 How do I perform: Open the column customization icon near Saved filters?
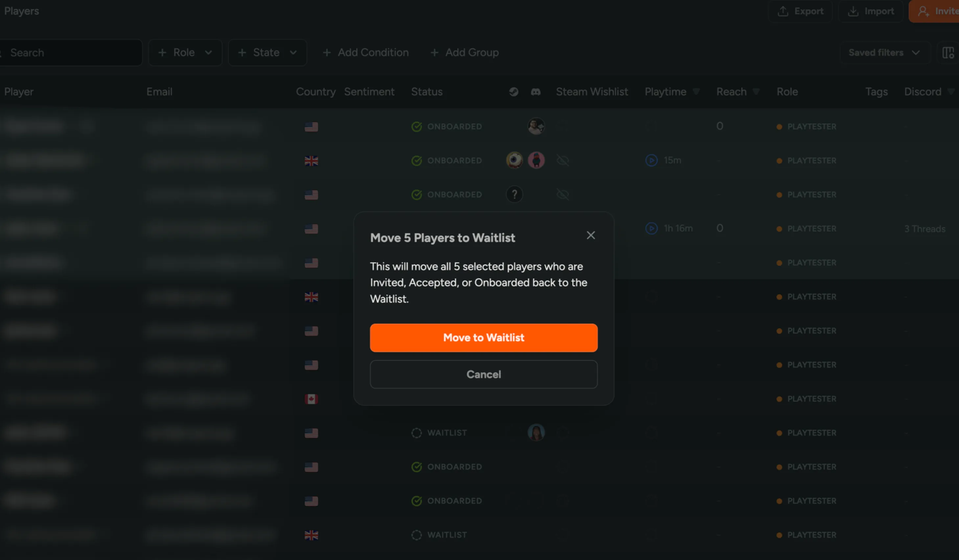(x=948, y=53)
